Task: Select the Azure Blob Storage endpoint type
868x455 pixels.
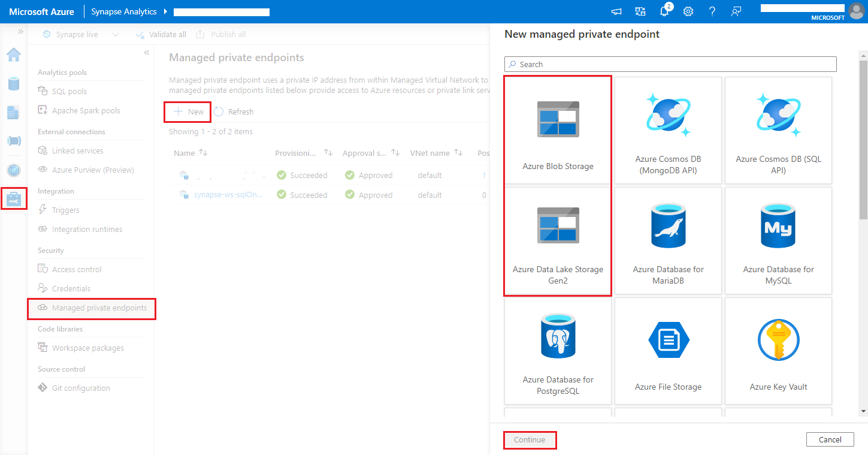Action: click(557, 129)
